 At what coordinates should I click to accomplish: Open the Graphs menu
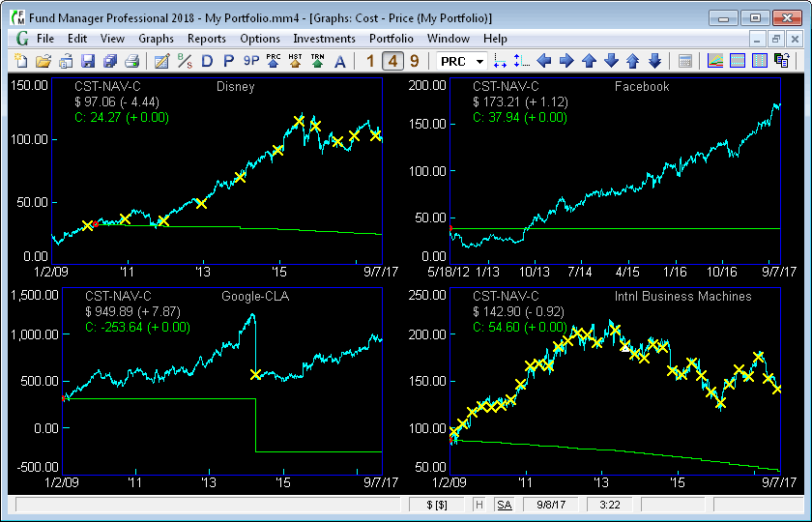pos(156,39)
